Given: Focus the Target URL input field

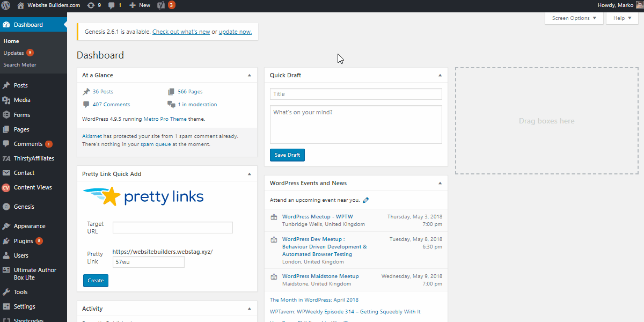Looking at the screenshot, I should coord(173,228).
